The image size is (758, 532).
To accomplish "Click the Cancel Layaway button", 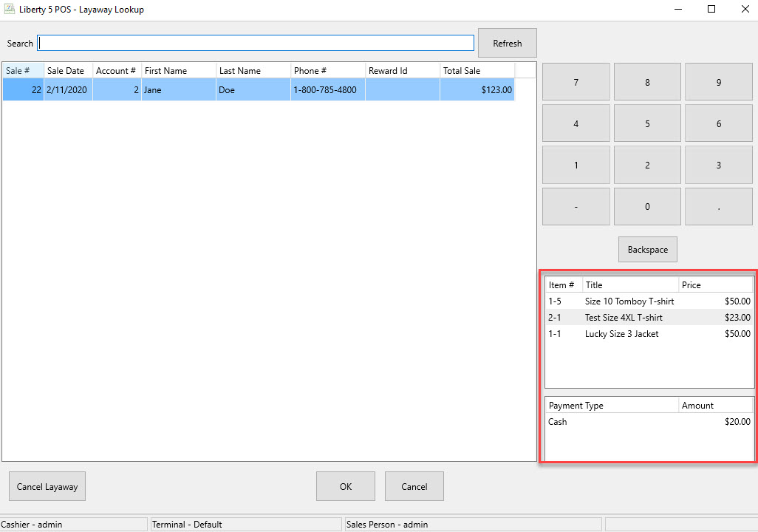I will click(47, 486).
